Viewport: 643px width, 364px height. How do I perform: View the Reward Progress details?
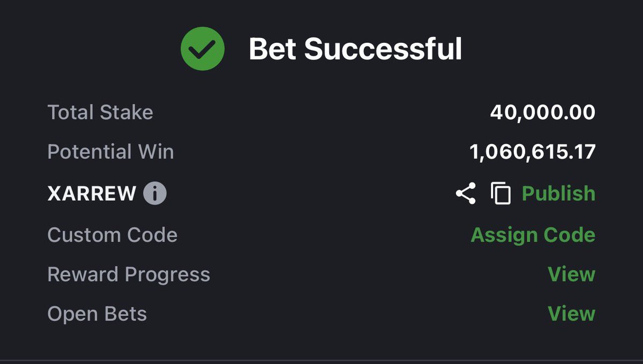click(571, 274)
